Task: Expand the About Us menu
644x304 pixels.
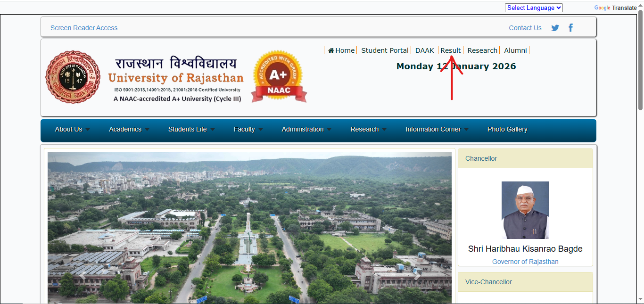Action: [x=72, y=130]
